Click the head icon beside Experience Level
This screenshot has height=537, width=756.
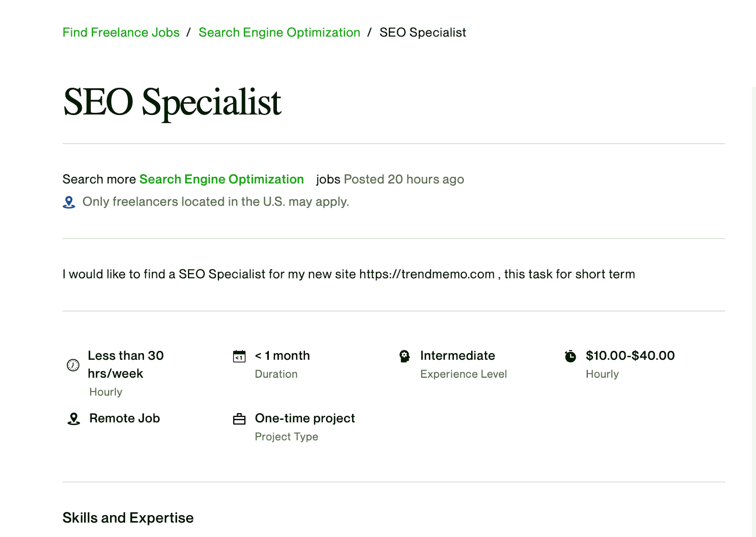404,356
